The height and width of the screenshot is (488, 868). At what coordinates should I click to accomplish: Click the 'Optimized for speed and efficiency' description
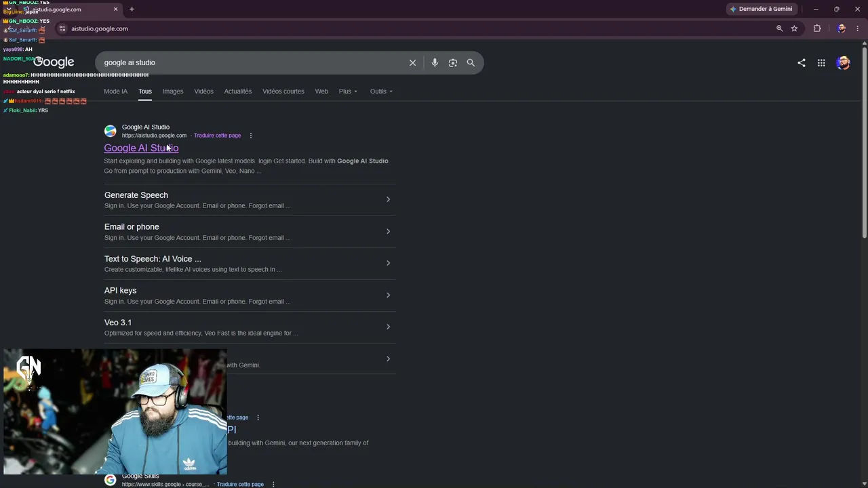coord(201,333)
